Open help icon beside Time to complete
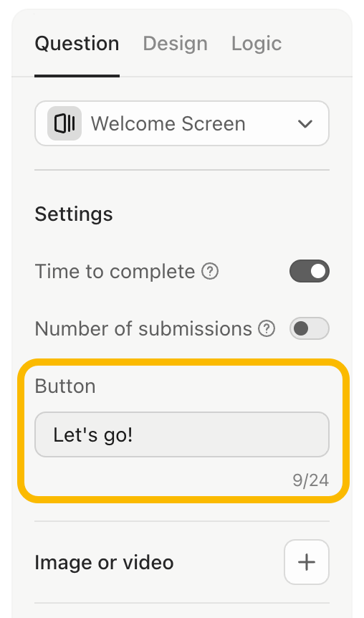364x618 pixels. [x=210, y=271]
